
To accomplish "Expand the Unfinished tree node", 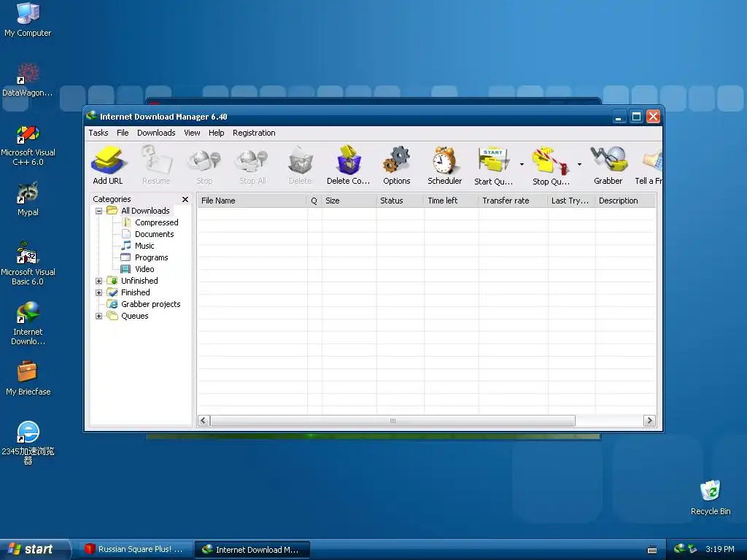I will [98, 281].
